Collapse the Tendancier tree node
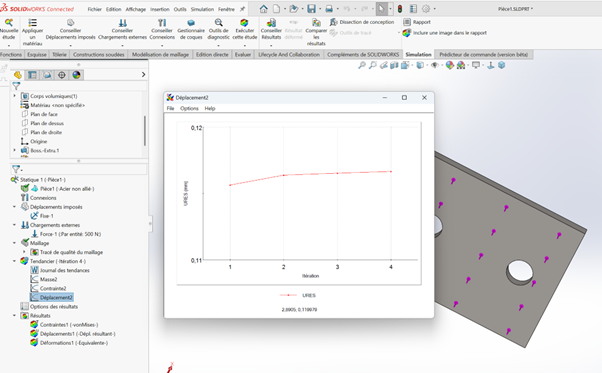602x373 pixels. [15, 261]
